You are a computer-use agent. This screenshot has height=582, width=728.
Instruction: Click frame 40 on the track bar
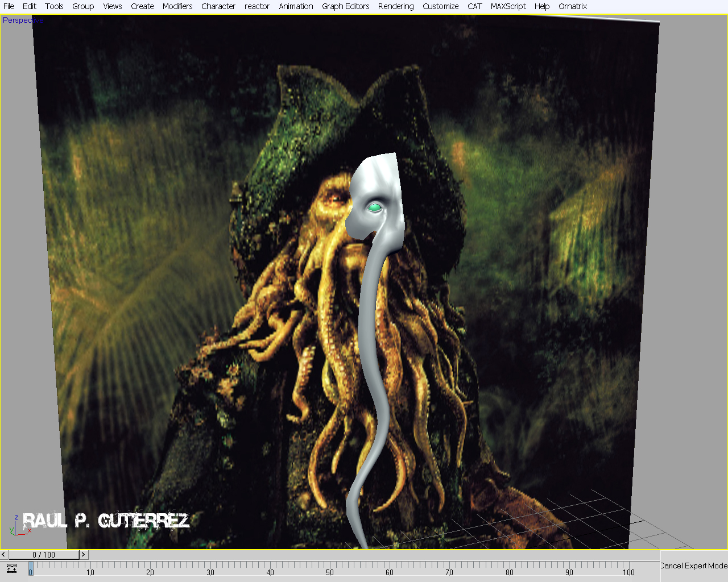click(x=270, y=572)
